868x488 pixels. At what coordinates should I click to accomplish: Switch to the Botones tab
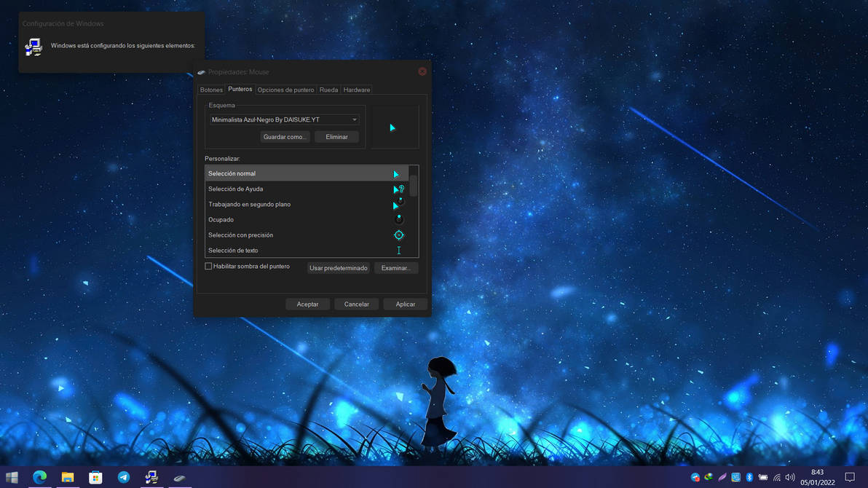(211, 90)
